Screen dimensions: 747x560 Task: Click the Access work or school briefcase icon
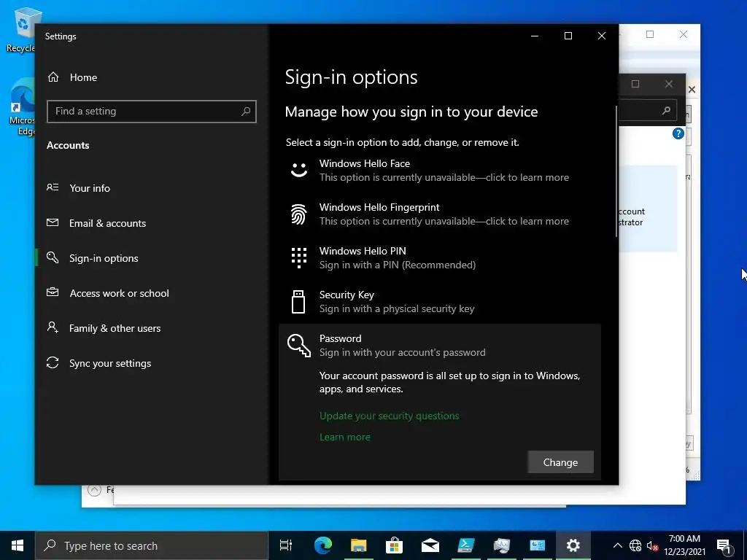point(53,292)
